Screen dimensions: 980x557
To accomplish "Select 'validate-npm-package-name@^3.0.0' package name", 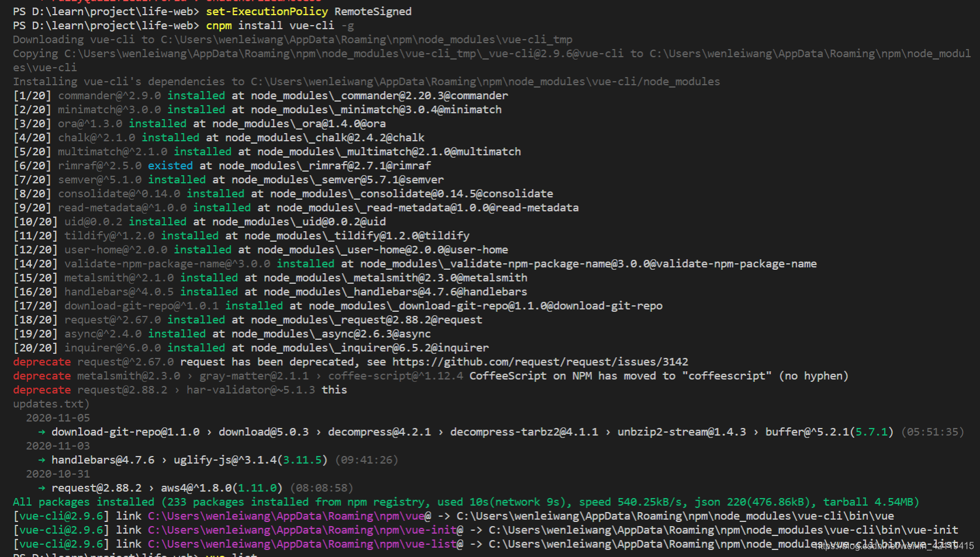I will [x=167, y=264].
